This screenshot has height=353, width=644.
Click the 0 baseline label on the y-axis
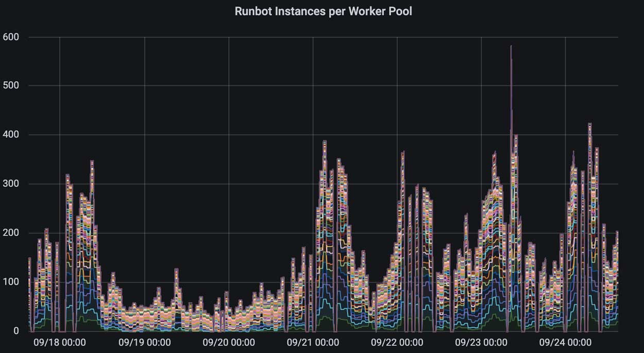[16, 331]
